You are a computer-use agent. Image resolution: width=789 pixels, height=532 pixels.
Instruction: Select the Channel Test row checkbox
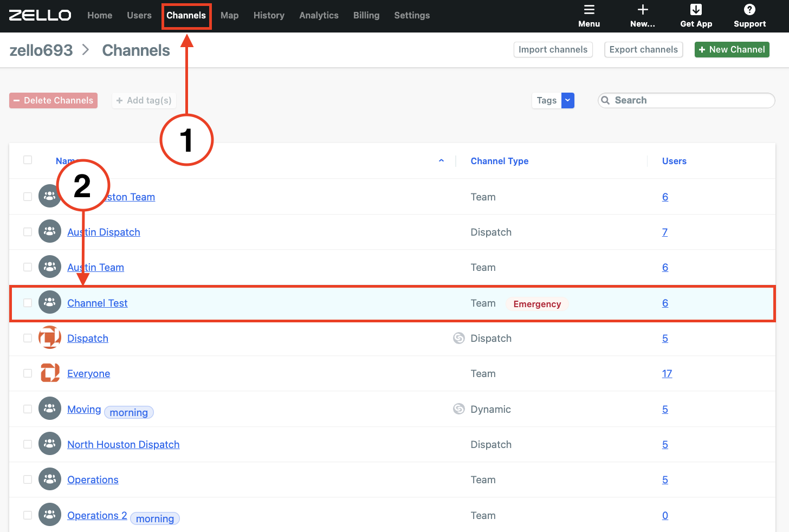[x=28, y=303]
